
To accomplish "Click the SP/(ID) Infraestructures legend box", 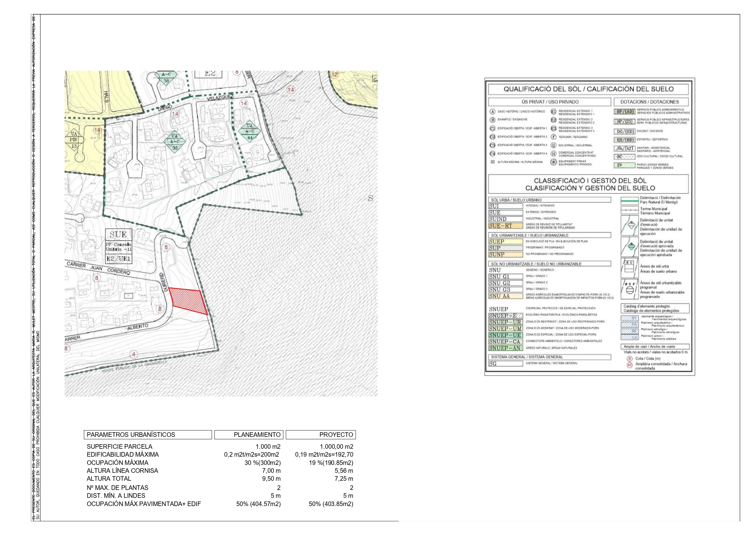I will [x=624, y=121].
